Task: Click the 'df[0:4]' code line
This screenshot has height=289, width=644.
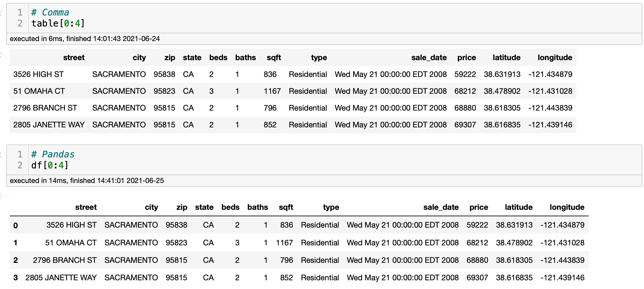Action: coord(50,166)
